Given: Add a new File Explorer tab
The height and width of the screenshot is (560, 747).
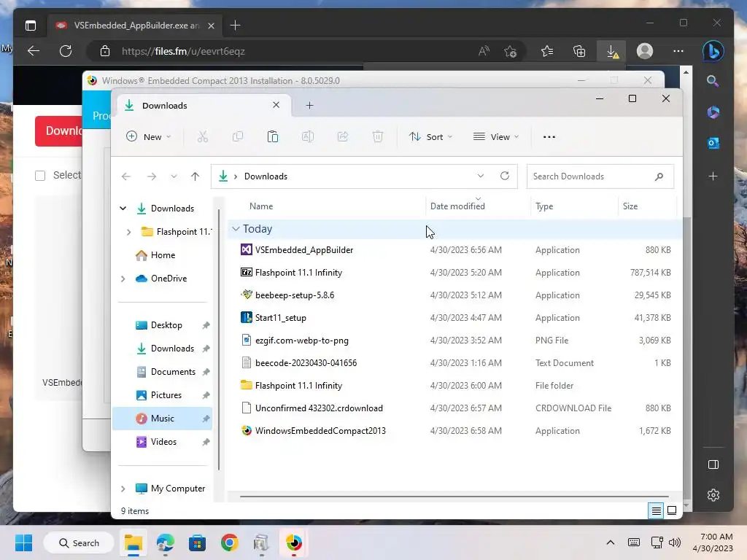Looking at the screenshot, I should click(309, 106).
